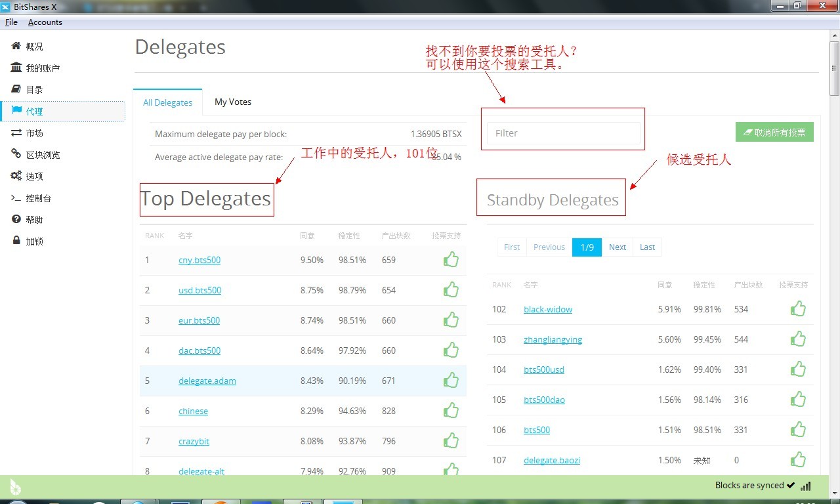
Task: Vote thumbs-up for dac.bts500
Action: coord(451,350)
